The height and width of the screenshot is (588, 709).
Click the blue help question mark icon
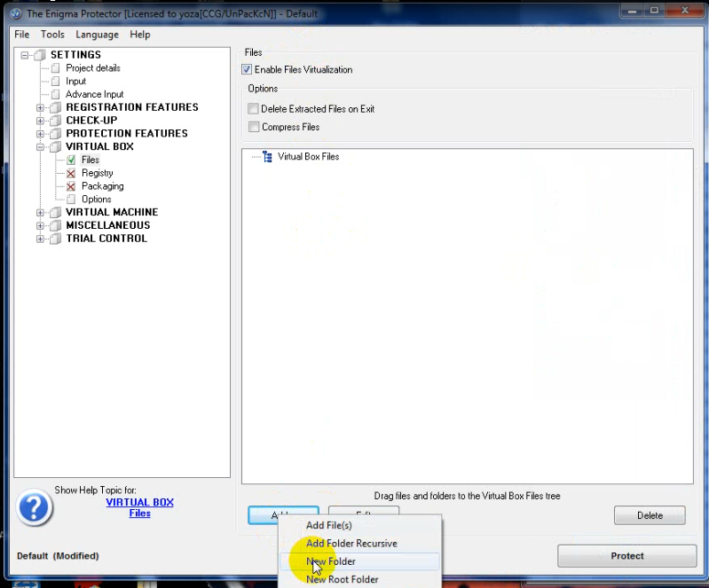click(x=35, y=507)
